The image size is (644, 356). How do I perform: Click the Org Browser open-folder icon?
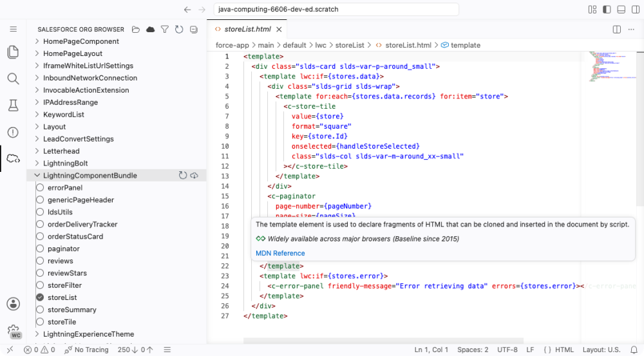pos(136,29)
